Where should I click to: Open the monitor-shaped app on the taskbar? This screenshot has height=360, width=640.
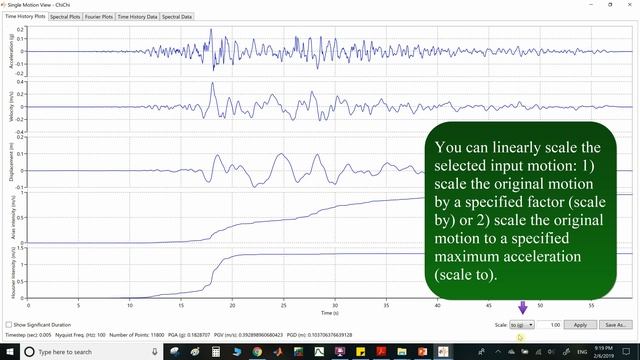click(340, 351)
